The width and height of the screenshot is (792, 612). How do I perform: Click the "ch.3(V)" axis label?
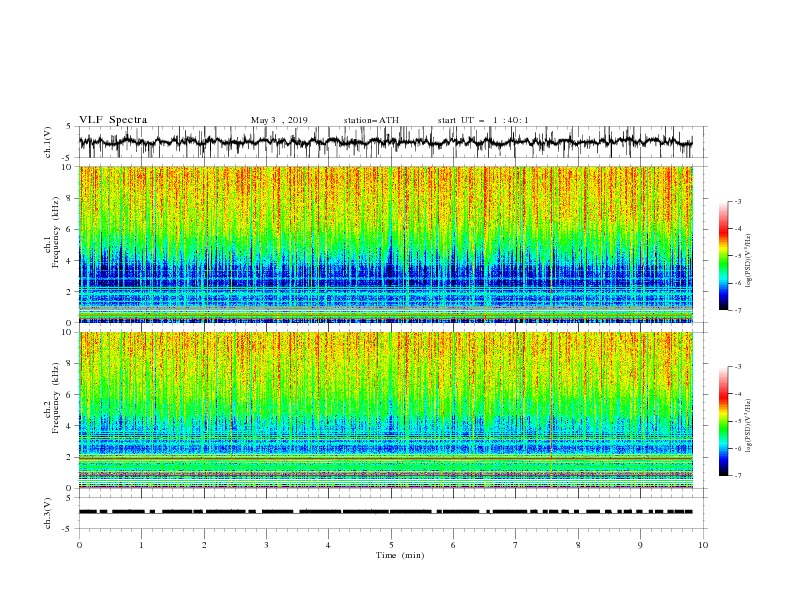coord(48,513)
